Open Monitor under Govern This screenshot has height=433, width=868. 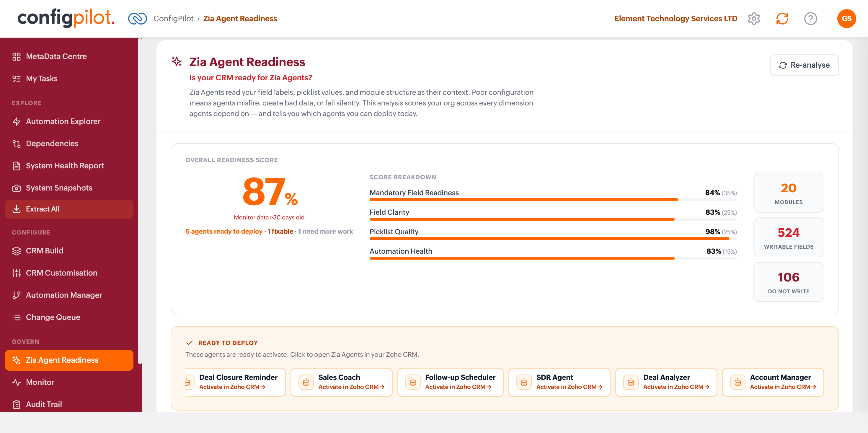click(69, 382)
